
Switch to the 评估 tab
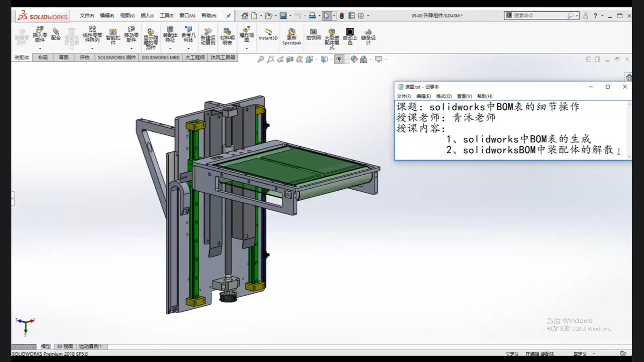coord(85,57)
